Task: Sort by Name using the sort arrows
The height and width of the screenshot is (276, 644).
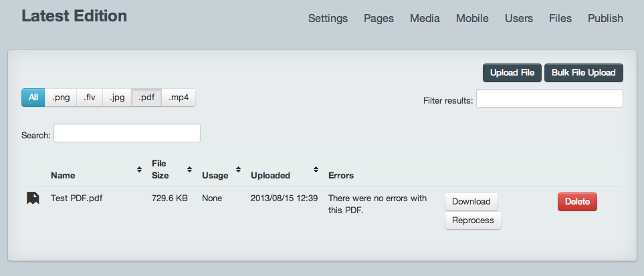Action: [140, 169]
